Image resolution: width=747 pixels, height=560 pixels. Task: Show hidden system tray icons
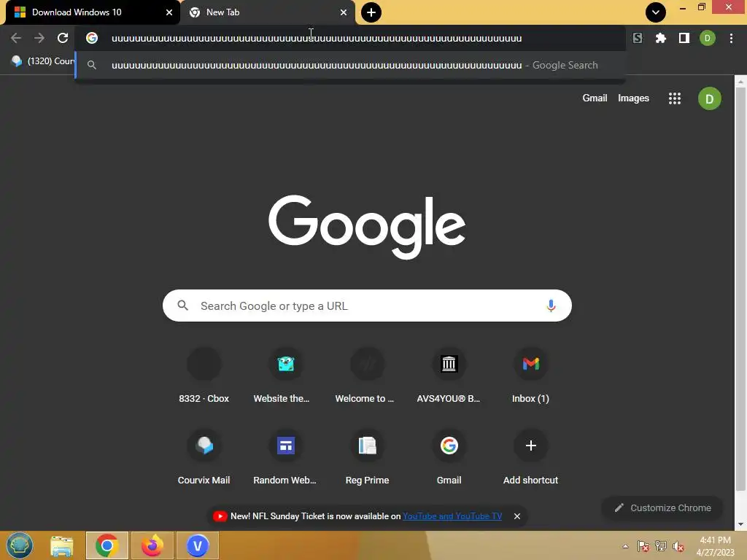pyautogui.click(x=625, y=546)
